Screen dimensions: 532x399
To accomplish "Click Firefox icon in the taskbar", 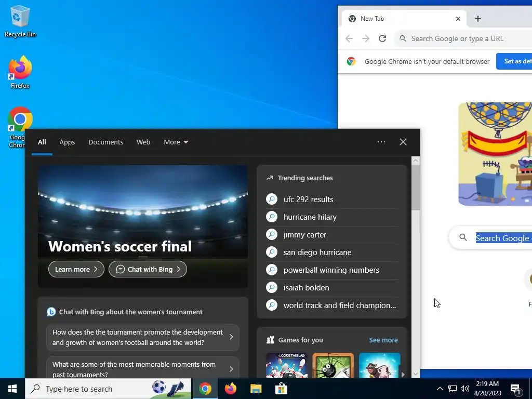I will [230, 389].
